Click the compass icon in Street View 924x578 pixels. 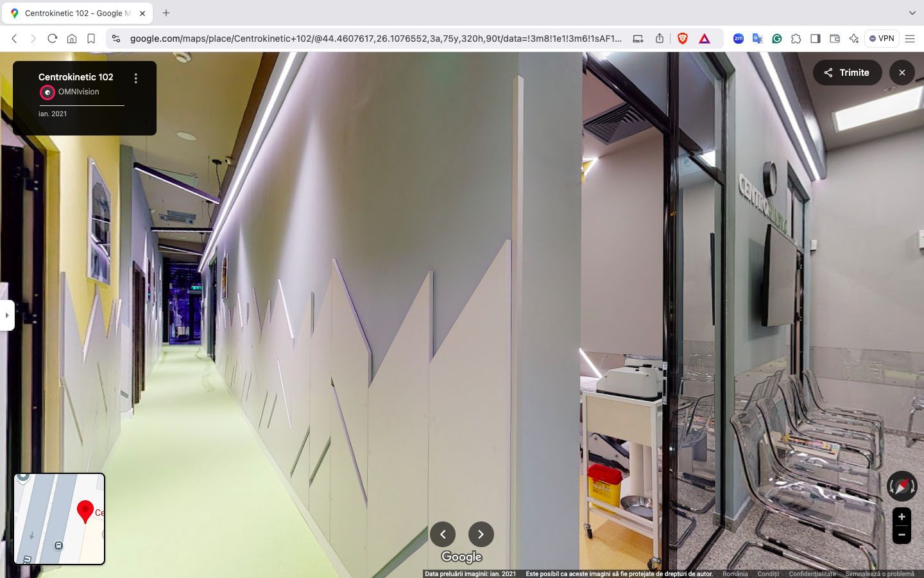point(902,486)
